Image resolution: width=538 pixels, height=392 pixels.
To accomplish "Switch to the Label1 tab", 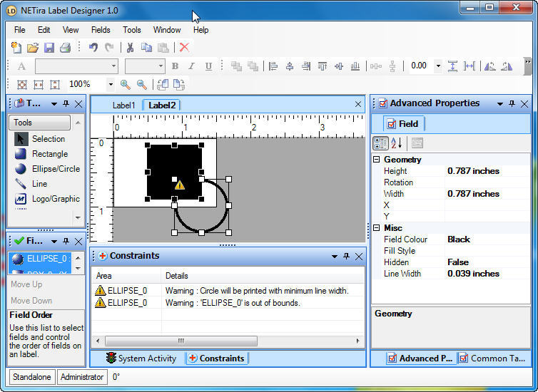I will pyautogui.click(x=123, y=105).
